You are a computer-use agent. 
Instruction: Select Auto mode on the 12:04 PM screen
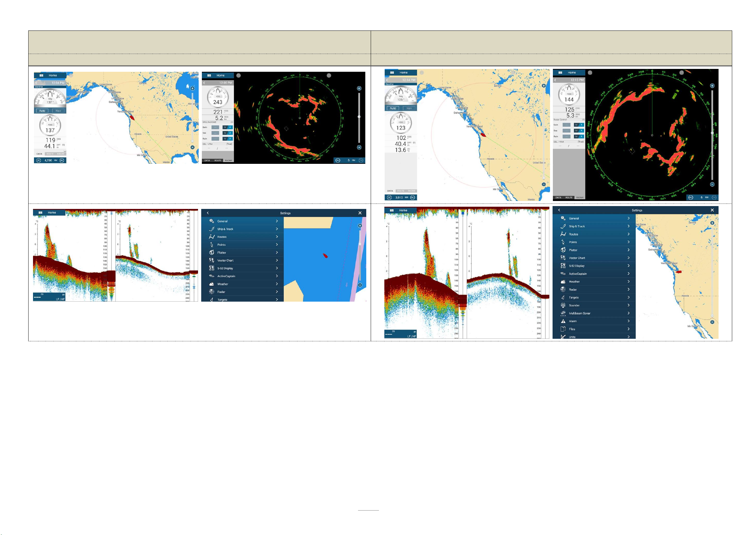coord(42,111)
